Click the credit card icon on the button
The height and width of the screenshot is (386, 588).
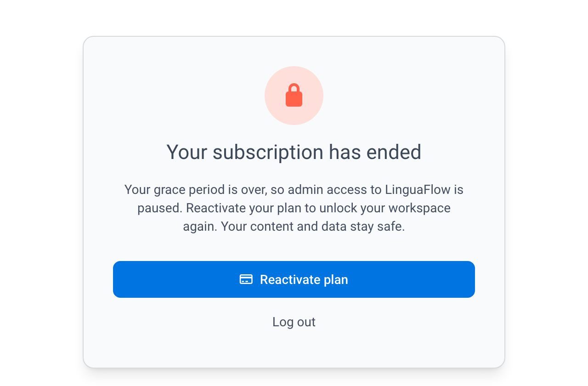coord(246,279)
